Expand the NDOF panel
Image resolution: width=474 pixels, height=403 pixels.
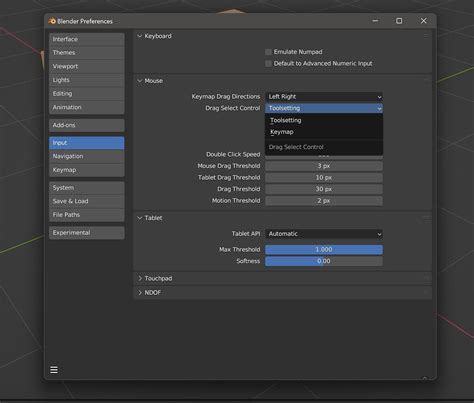pos(140,293)
